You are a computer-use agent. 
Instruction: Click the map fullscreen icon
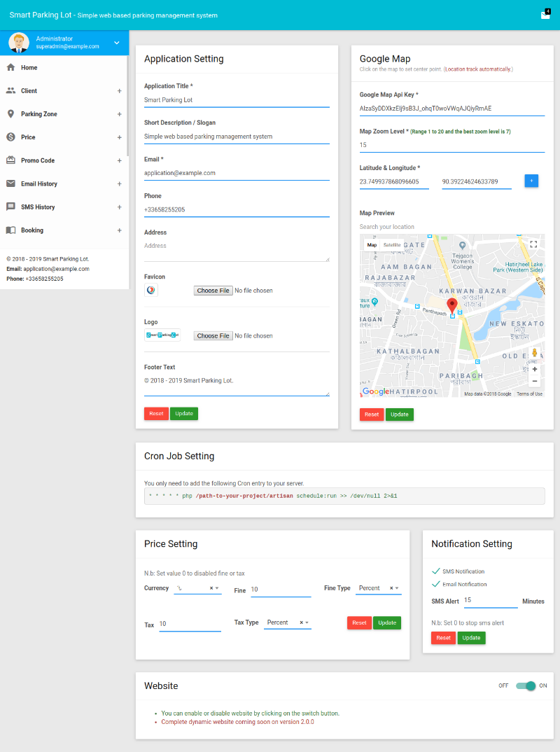[x=533, y=244]
